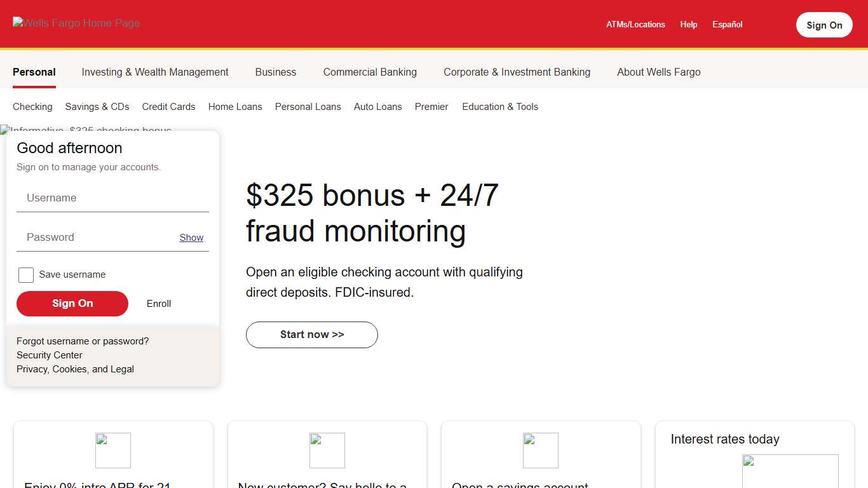The height and width of the screenshot is (488, 868).
Task: Click the credit card offer image placeholder
Action: (112, 450)
